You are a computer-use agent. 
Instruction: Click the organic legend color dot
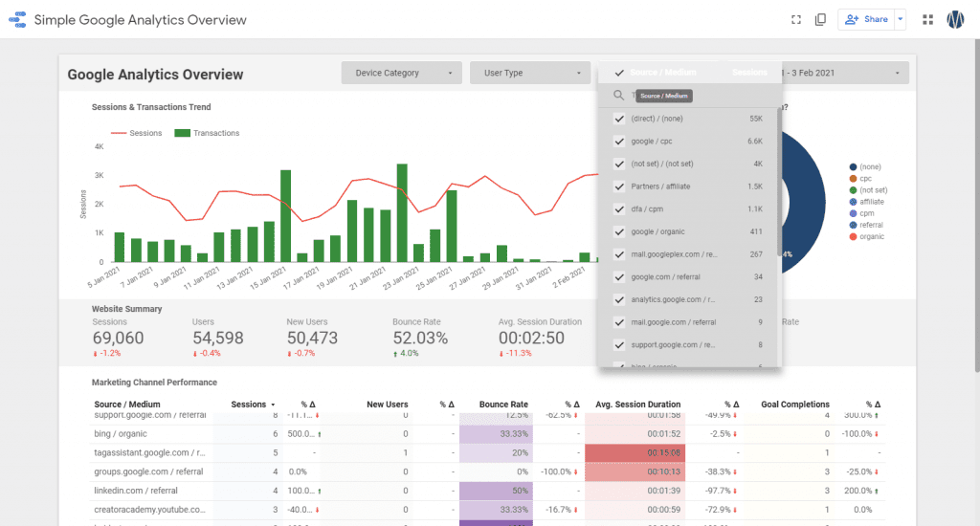click(853, 237)
